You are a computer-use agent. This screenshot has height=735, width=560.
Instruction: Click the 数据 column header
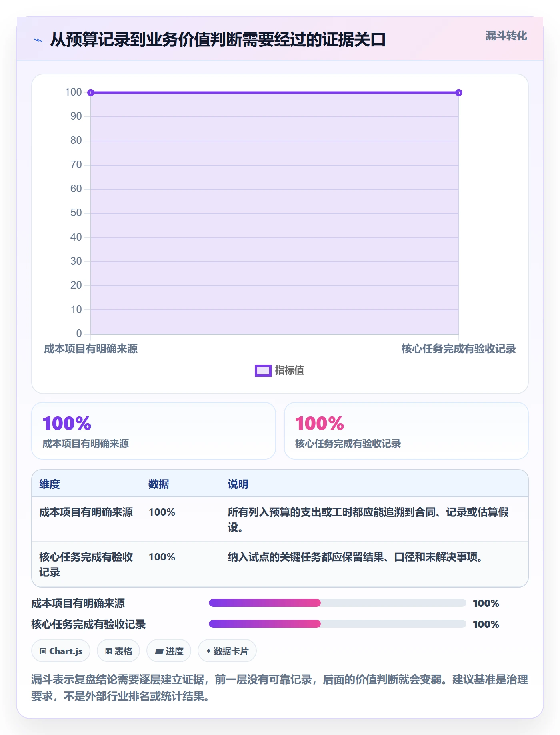tap(158, 484)
